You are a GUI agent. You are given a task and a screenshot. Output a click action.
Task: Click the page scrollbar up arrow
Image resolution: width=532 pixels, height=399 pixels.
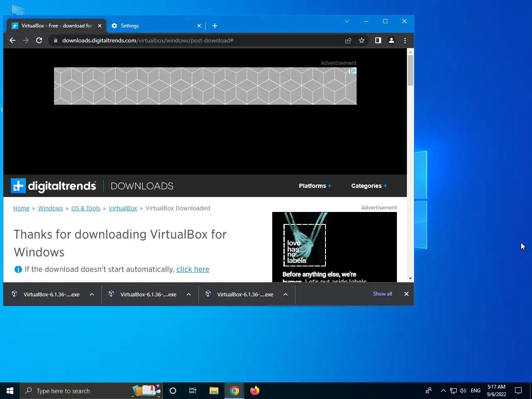coord(410,52)
